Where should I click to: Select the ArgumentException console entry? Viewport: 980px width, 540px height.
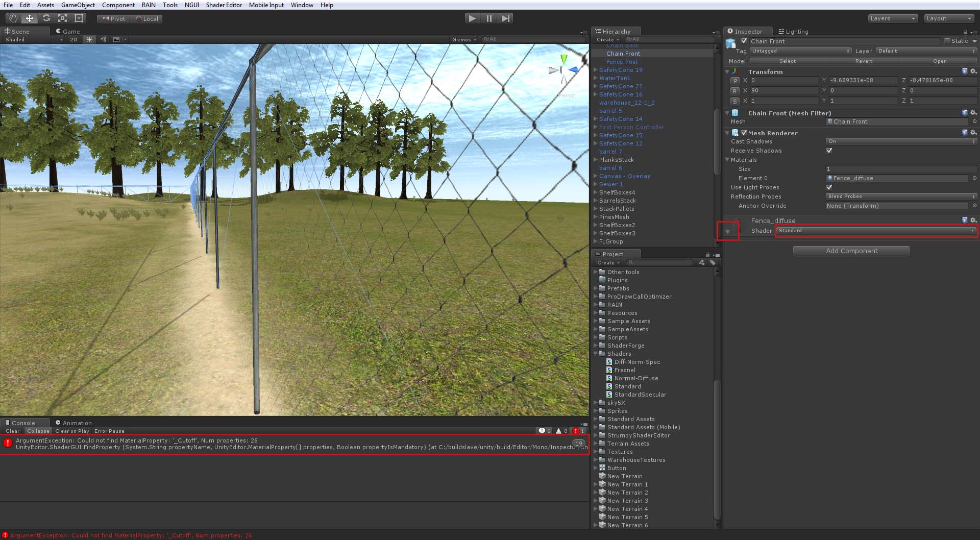point(295,444)
